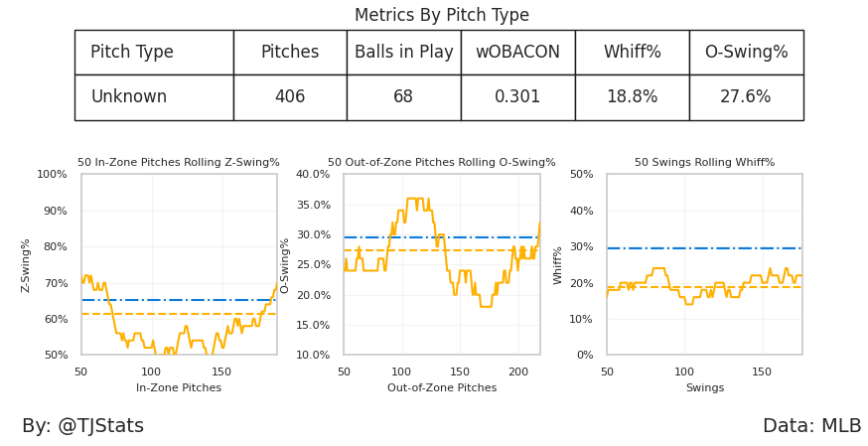Click the In-Zone Pitches axis label
The image size is (868, 446).
(x=179, y=388)
